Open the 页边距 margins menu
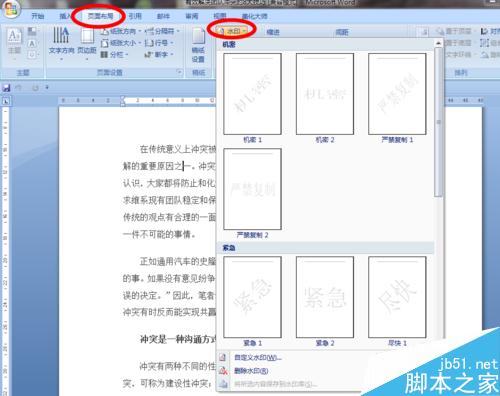500x396 pixels. [x=87, y=42]
